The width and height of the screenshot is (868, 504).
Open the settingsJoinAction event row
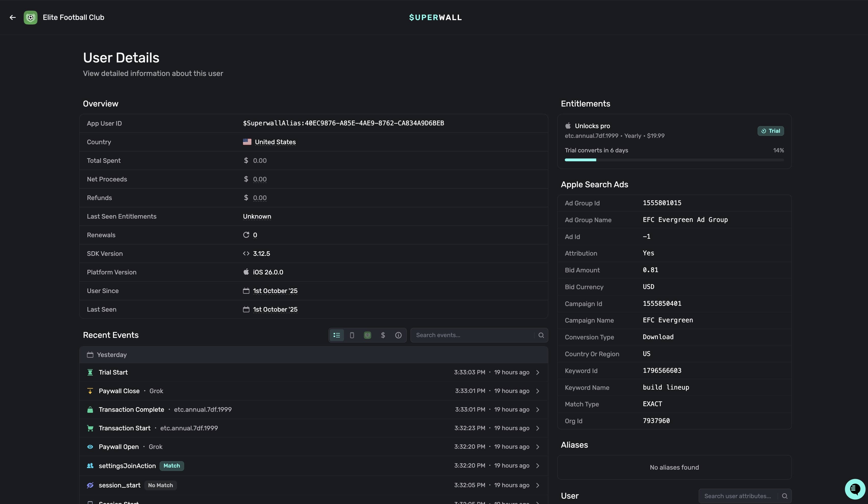[127, 466]
